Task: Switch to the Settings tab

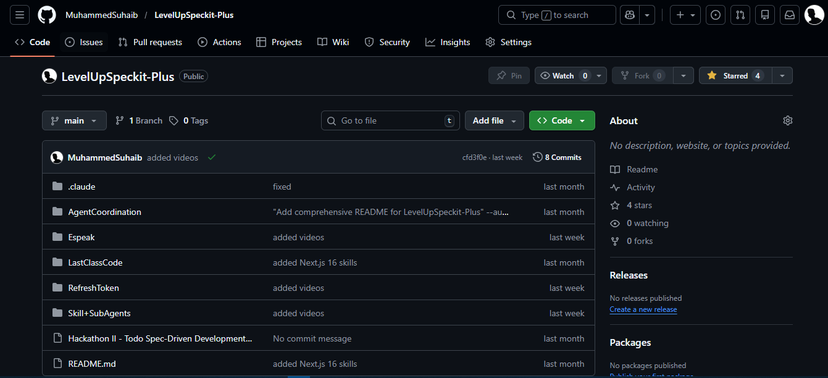Action: click(x=508, y=42)
